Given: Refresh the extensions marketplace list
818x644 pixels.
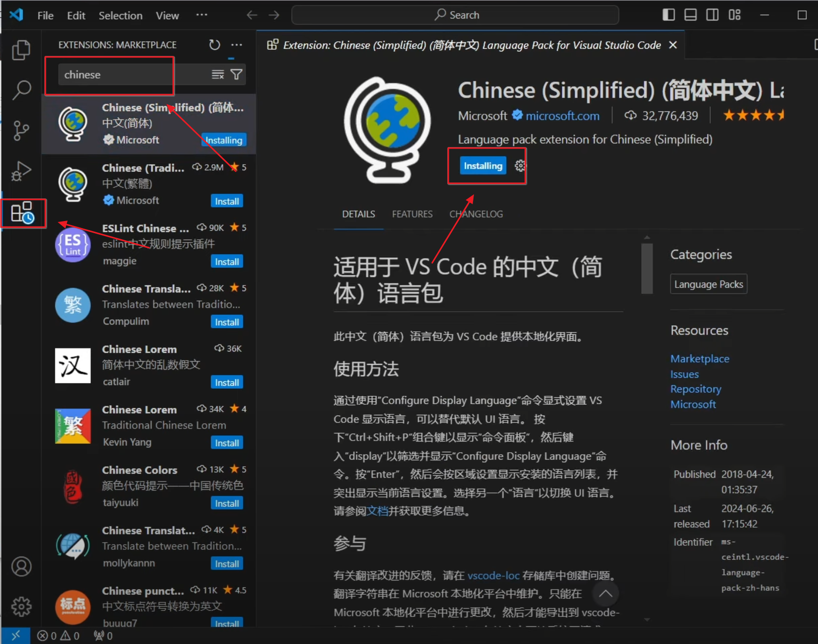Looking at the screenshot, I should (x=215, y=45).
